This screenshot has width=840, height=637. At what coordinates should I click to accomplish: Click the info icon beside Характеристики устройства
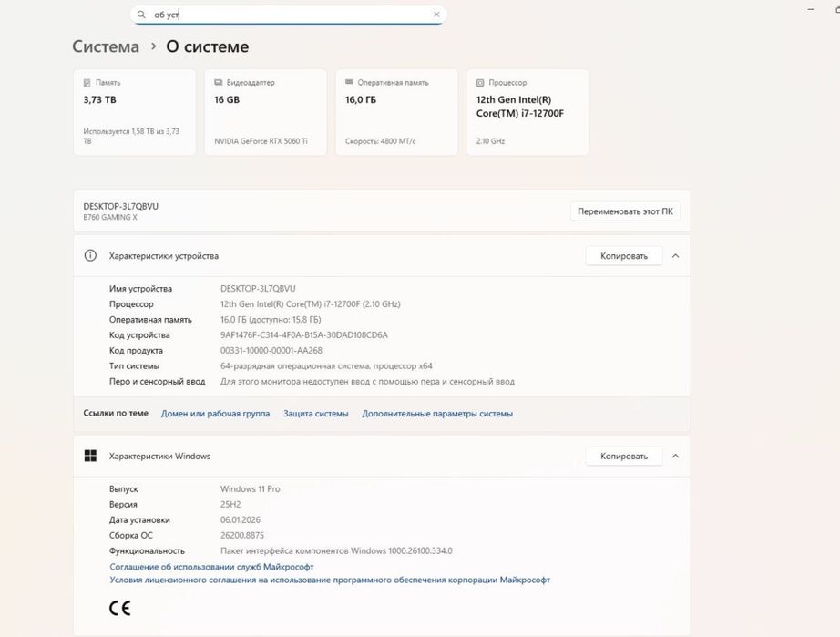coord(90,255)
